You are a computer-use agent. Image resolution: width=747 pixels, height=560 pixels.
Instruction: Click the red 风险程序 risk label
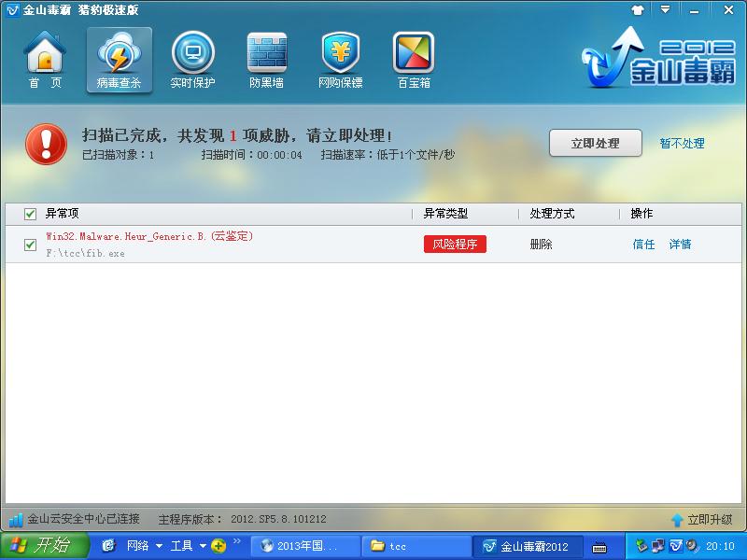coord(455,245)
